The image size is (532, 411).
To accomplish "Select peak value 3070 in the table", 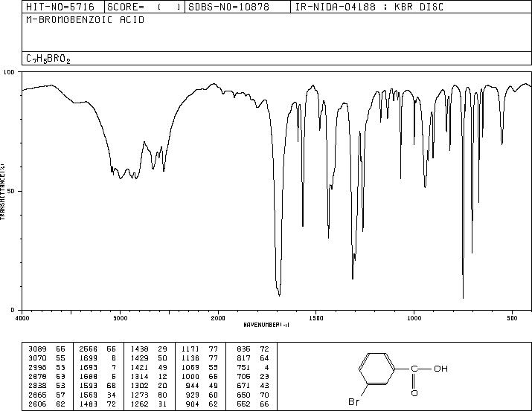I will [37, 358].
